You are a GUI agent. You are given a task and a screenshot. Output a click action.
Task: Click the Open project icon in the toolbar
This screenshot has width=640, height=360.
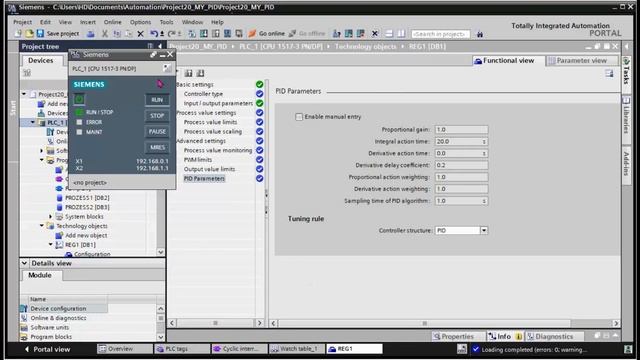coord(29,33)
